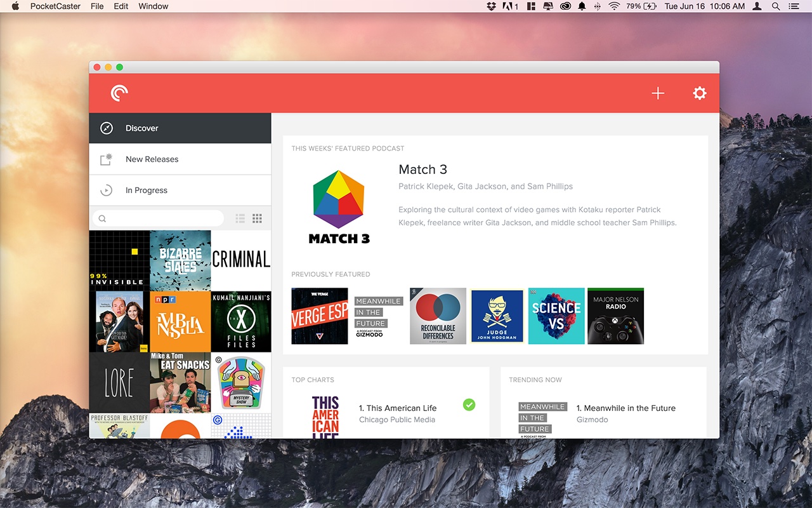
Task: Switch podcast library to grid view
Action: click(257, 218)
